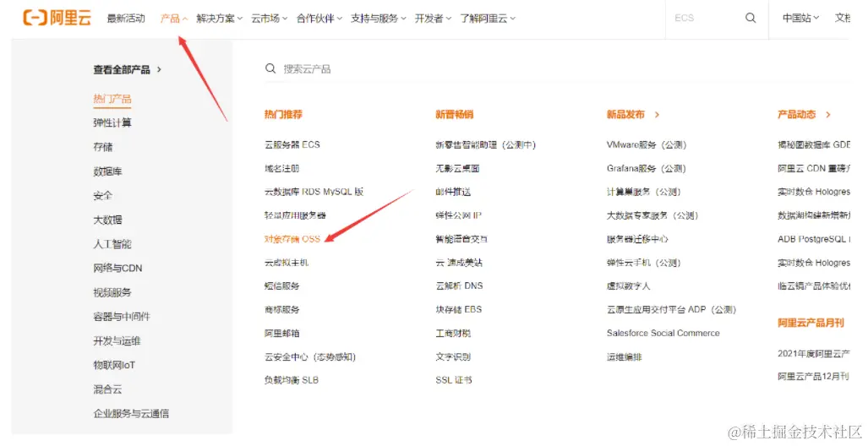
Task: Open 弹性公网 IP link
Action: [458, 215]
